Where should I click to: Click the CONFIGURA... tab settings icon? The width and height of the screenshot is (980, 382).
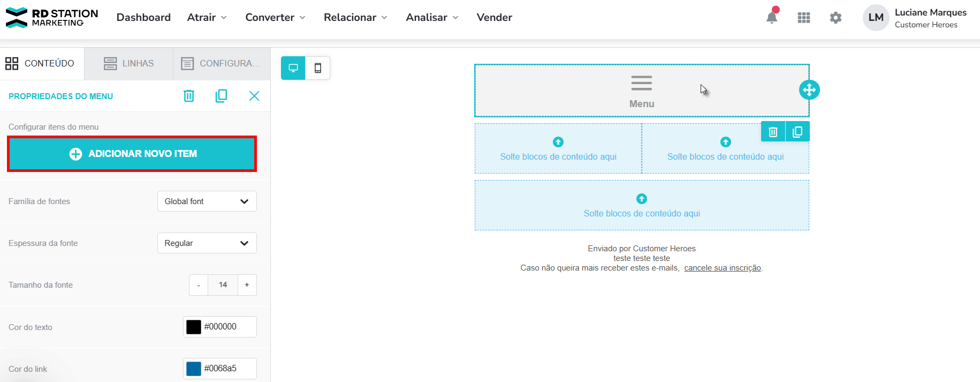coord(187,64)
